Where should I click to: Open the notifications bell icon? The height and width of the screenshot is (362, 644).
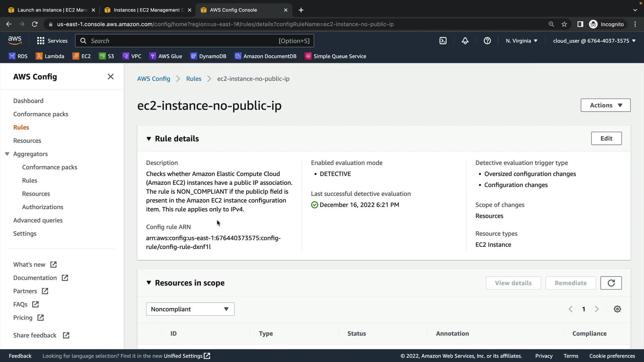coord(465,41)
